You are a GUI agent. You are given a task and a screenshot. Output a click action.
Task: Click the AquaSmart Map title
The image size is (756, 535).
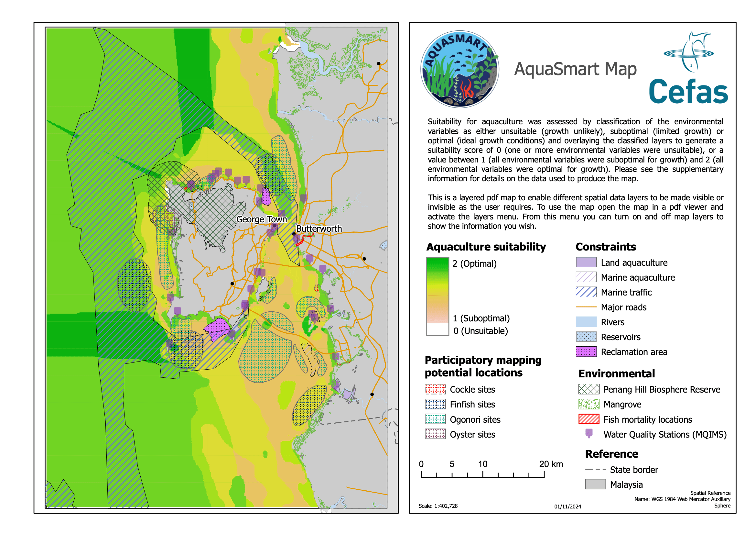tap(575, 69)
